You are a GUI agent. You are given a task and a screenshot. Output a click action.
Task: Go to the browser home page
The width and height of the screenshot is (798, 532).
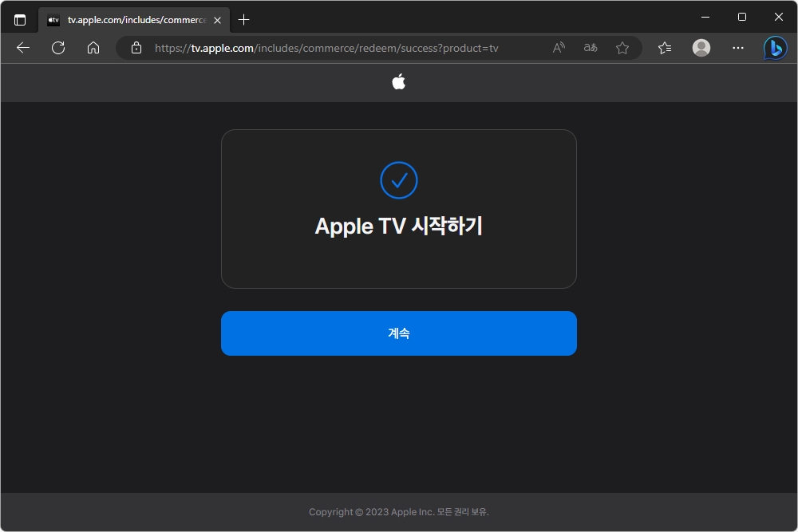pyautogui.click(x=93, y=48)
